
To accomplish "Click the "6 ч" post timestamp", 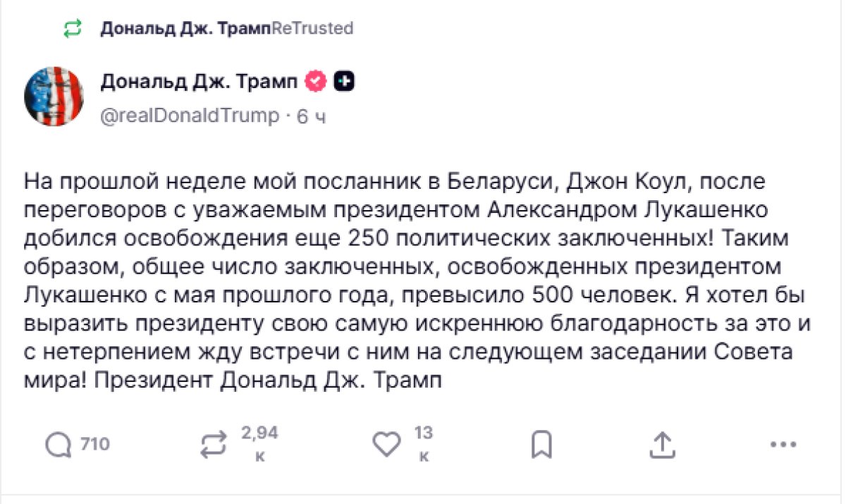I will click(311, 117).
